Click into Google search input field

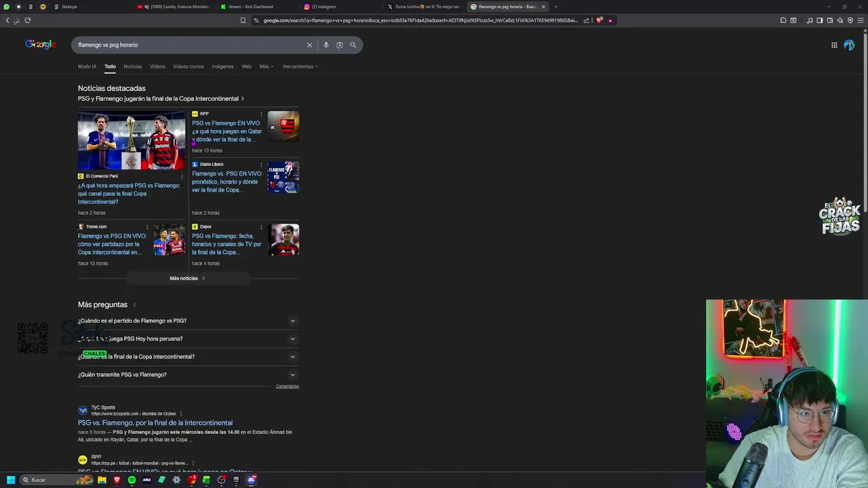click(190, 45)
